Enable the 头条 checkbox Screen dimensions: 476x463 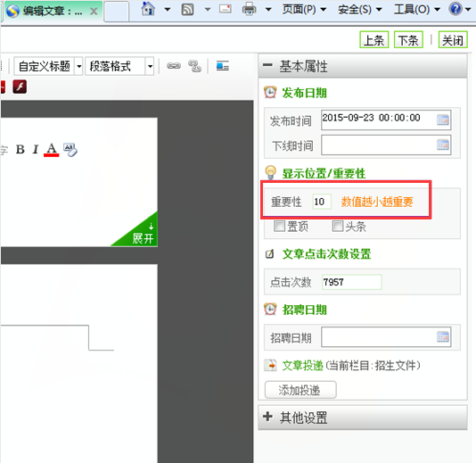pos(338,227)
